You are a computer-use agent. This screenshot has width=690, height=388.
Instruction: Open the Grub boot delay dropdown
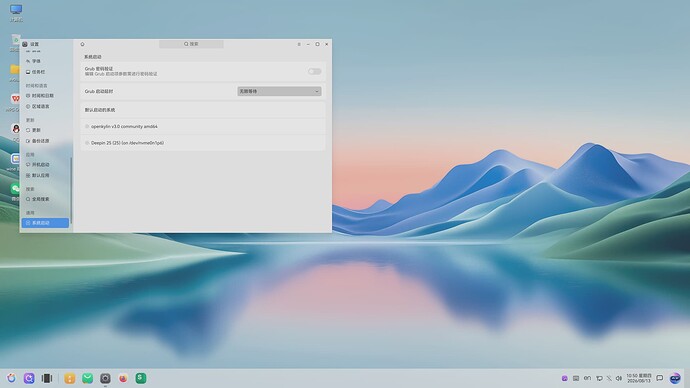pos(279,91)
